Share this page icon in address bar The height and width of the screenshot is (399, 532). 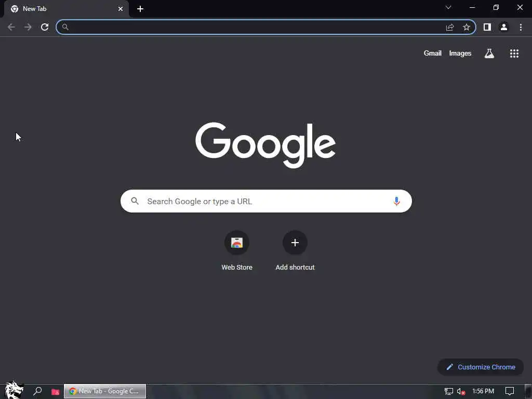(450, 27)
